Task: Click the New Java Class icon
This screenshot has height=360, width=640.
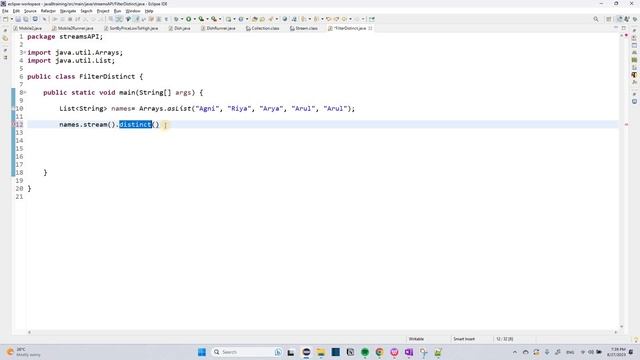Action: pos(241,19)
